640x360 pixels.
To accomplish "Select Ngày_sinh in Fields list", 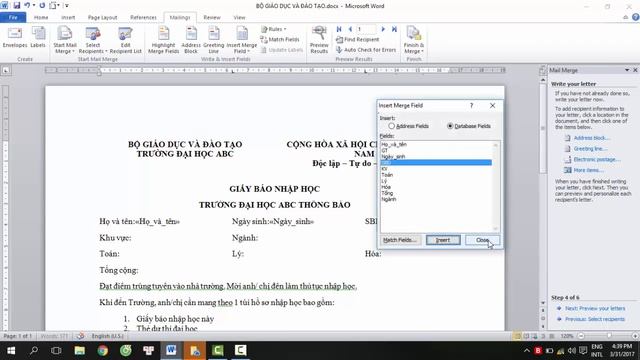I will tap(436, 157).
